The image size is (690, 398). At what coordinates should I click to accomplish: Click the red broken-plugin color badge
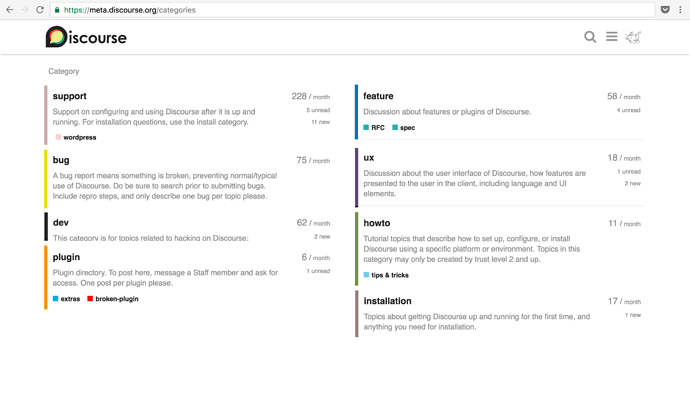pos(90,298)
